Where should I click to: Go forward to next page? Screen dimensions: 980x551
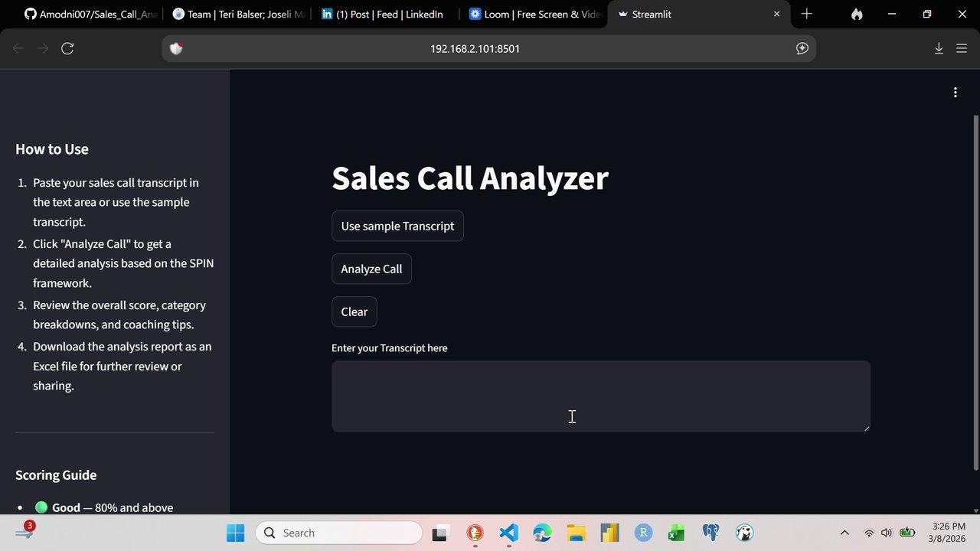coord(43,48)
